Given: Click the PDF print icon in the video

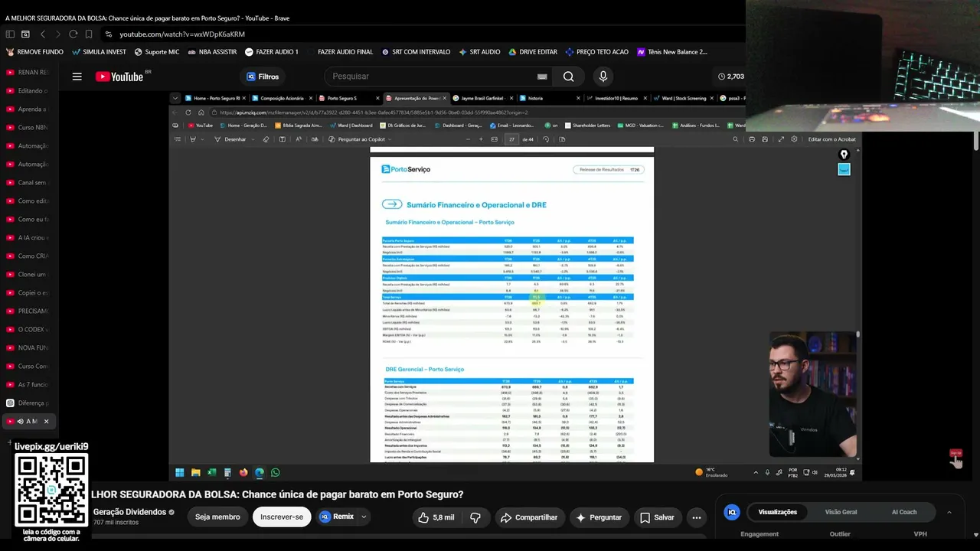Looking at the screenshot, I should (x=752, y=139).
